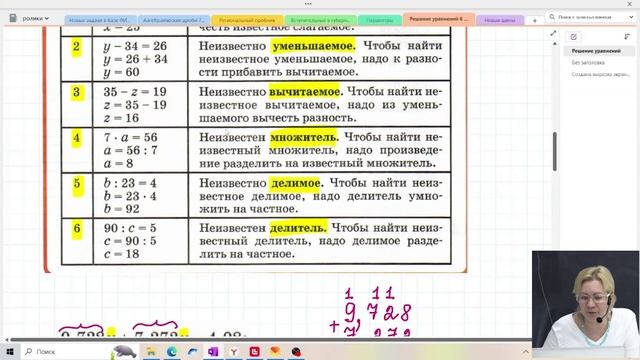Click the scroll up arrow of the page

pyautogui.click(x=555, y=44)
